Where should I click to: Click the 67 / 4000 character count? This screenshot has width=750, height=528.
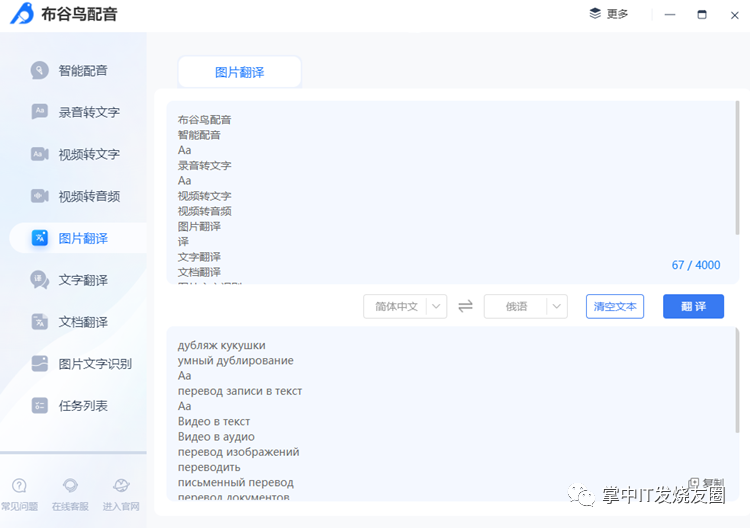tap(696, 265)
